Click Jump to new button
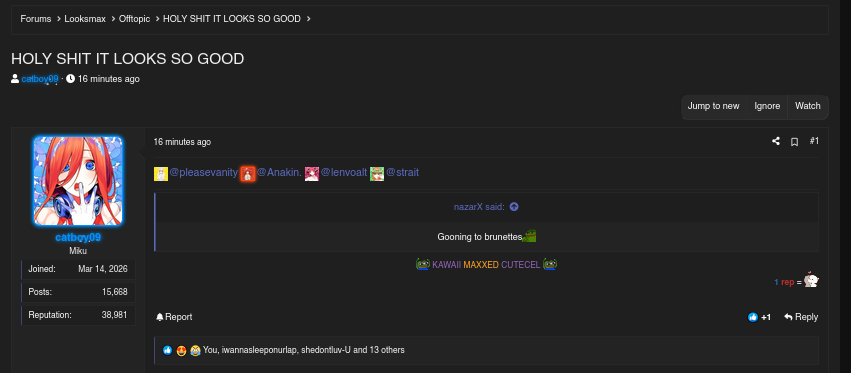 [x=713, y=106]
